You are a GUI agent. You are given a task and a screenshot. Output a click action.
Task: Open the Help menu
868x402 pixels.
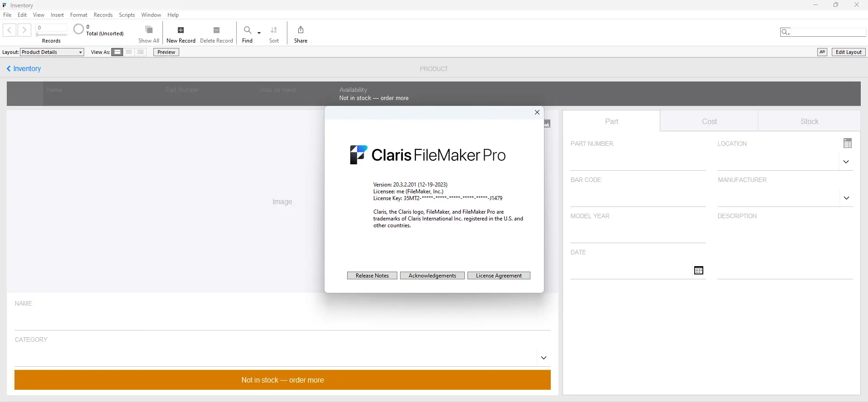[x=173, y=15]
